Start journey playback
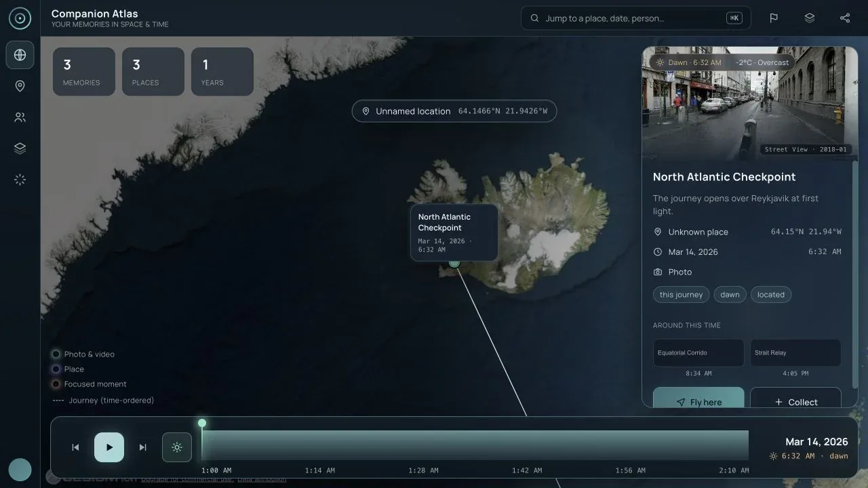Screen dimensions: 868x488 (x=109, y=447)
